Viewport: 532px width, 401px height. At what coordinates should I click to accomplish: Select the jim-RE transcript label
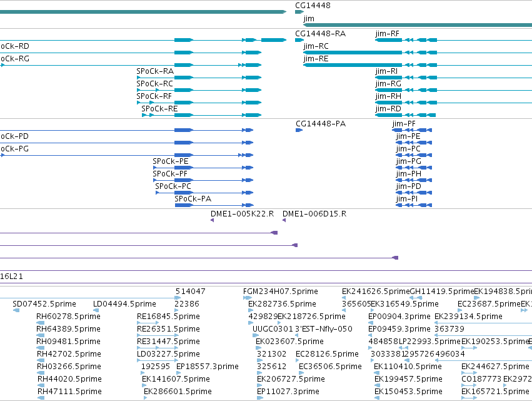coord(316,59)
